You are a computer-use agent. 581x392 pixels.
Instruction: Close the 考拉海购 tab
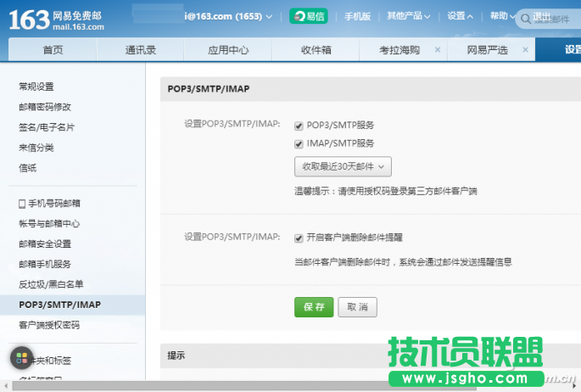point(438,50)
